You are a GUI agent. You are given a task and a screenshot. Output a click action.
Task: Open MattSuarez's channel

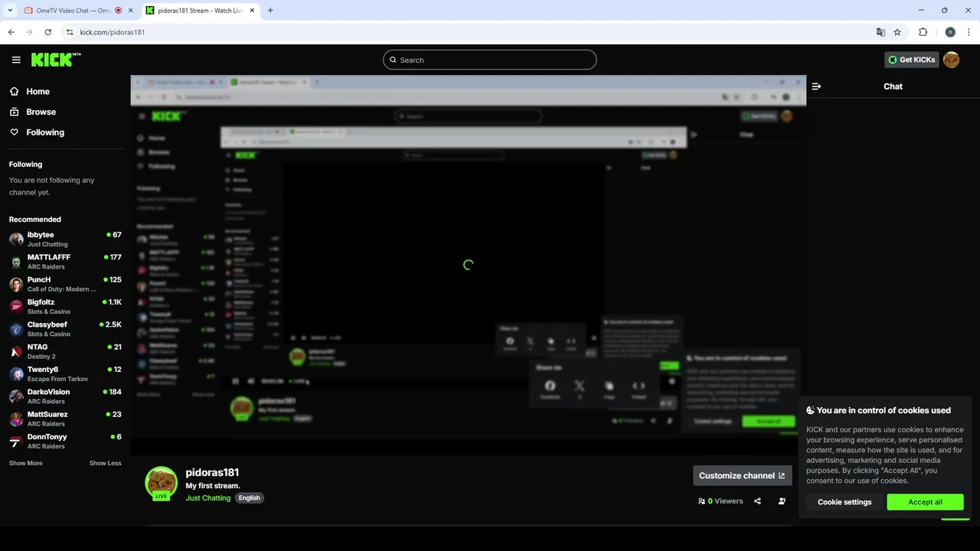(65, 419)
